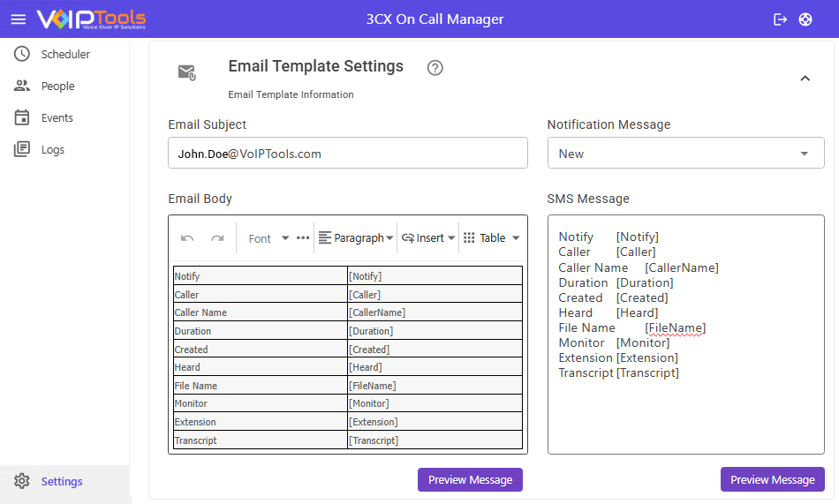Screen dimensions: 839x504
Task: Expand the Paragraph formatting dropdown
Action: point(356,238)
